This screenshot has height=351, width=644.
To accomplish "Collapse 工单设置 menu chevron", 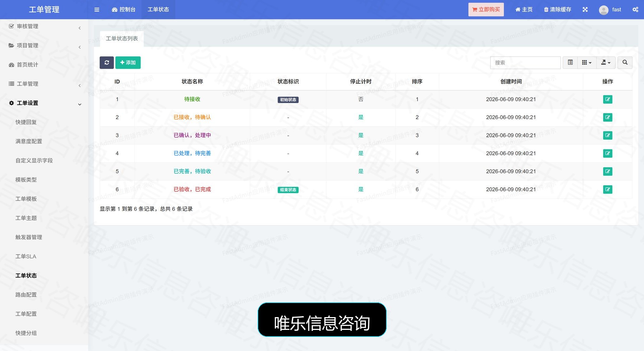I will 79,104.
